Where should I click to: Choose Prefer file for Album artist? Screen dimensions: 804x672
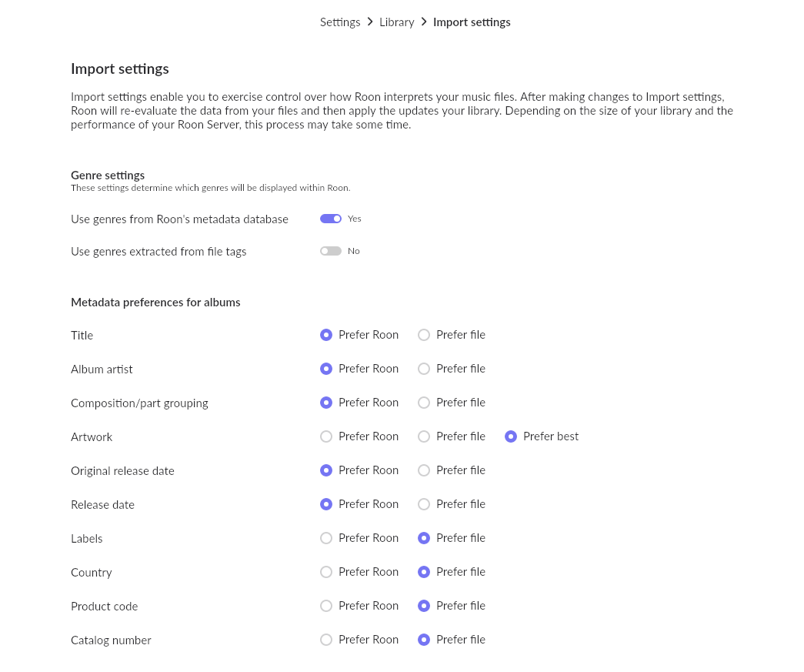coord(424,369)
